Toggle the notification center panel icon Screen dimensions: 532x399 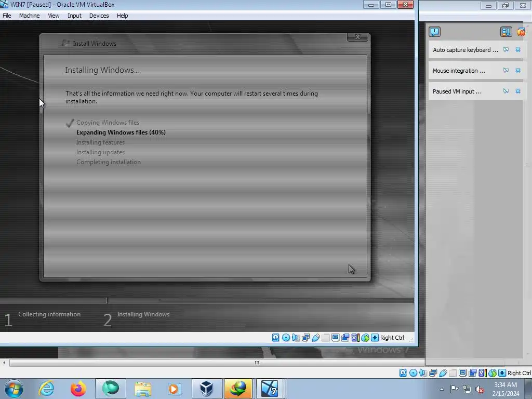pos(435,32)
